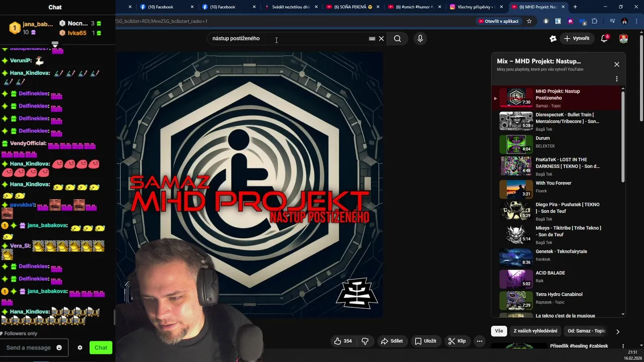Open the chat settings gear icon
644x362 pixels.
point(79,347)
